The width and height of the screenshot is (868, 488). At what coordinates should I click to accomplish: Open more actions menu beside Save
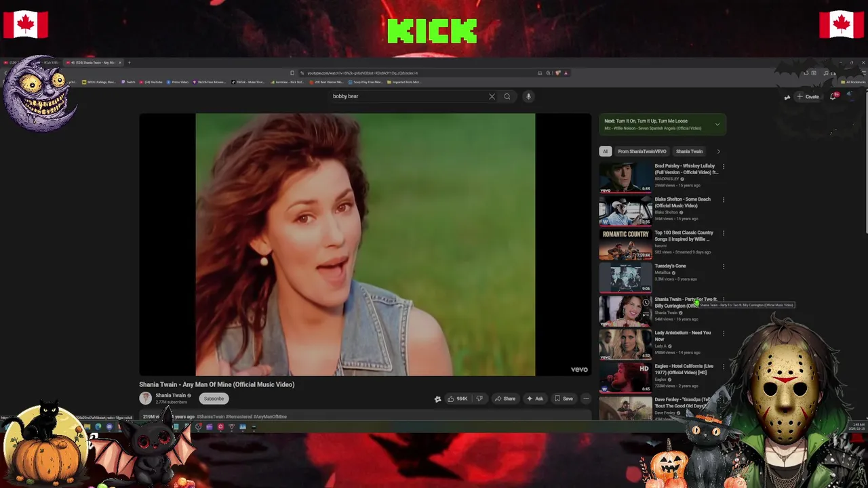tap(586, 399)
